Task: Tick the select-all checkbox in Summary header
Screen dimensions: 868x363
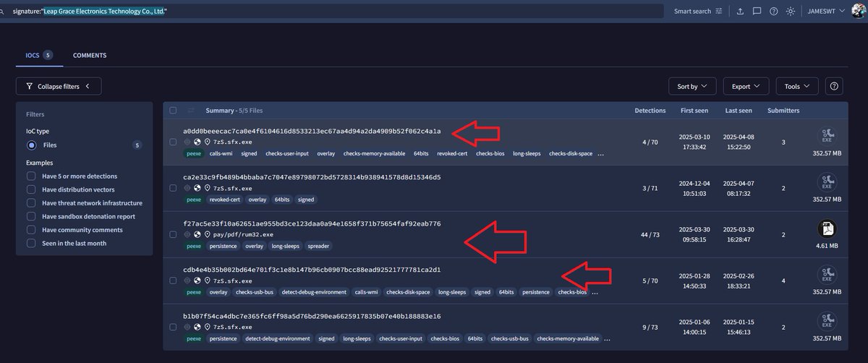Action: click(x=173, y=111)
